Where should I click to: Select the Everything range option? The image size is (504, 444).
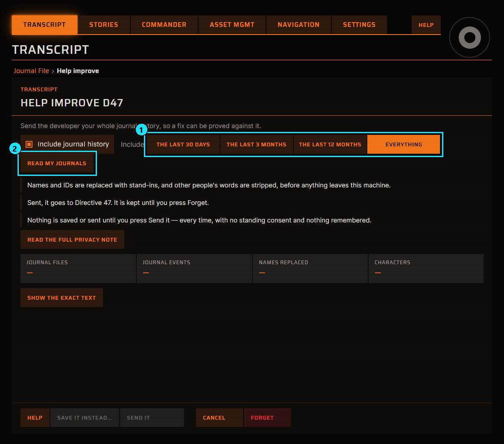click(404, 145)
